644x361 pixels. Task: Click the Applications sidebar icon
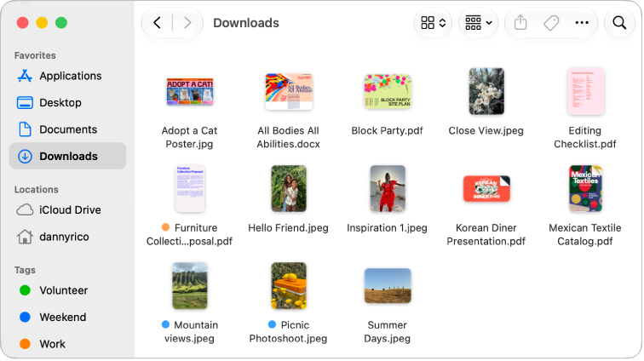pos(25,76)
